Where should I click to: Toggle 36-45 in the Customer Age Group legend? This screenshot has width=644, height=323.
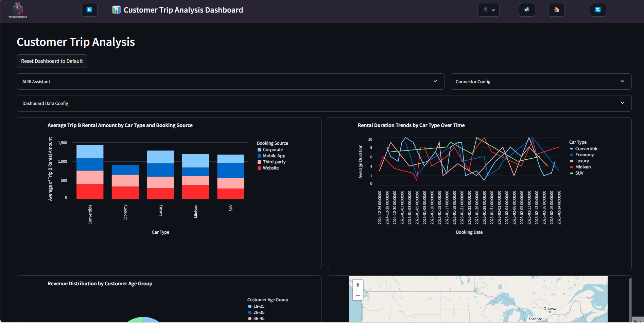(x=256, y=319)
